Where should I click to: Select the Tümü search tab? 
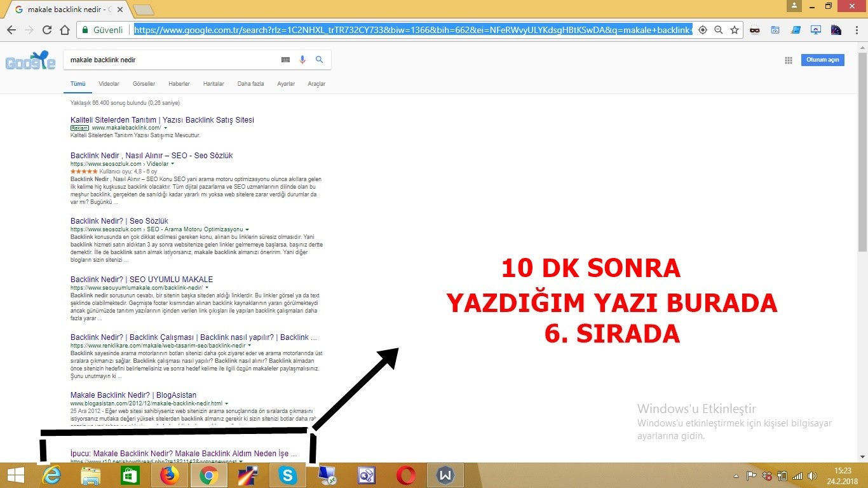78,84
